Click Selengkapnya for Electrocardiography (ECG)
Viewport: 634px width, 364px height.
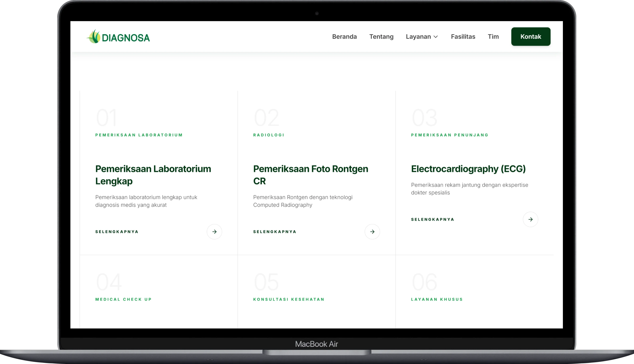pyautogui.click(x=432, y=219)
